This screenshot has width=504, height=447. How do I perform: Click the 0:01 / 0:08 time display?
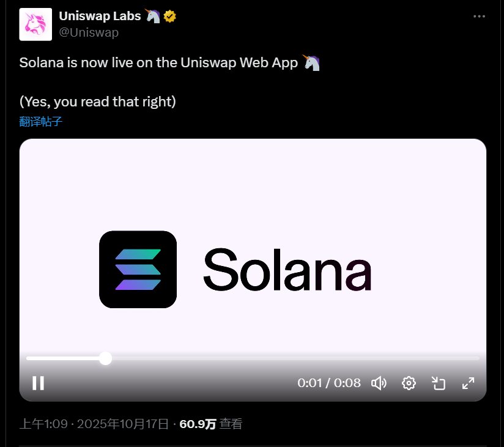click(329, 383)
